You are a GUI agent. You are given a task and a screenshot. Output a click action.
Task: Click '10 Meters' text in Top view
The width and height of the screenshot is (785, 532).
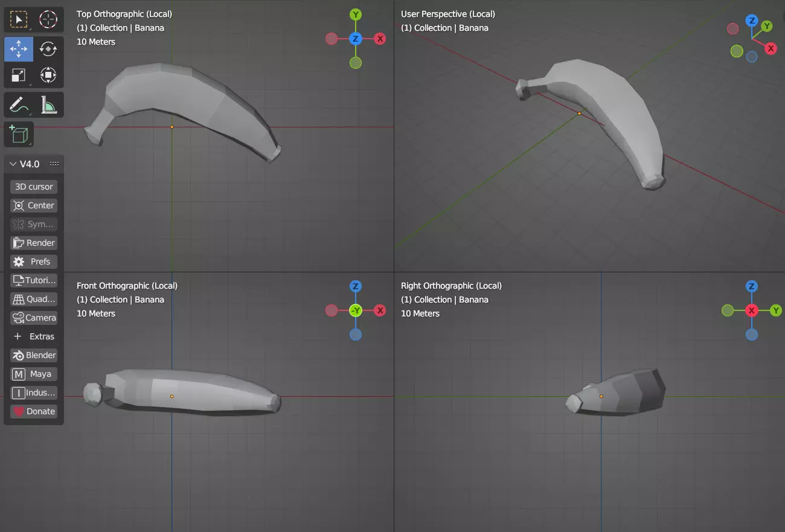[96, 42]
